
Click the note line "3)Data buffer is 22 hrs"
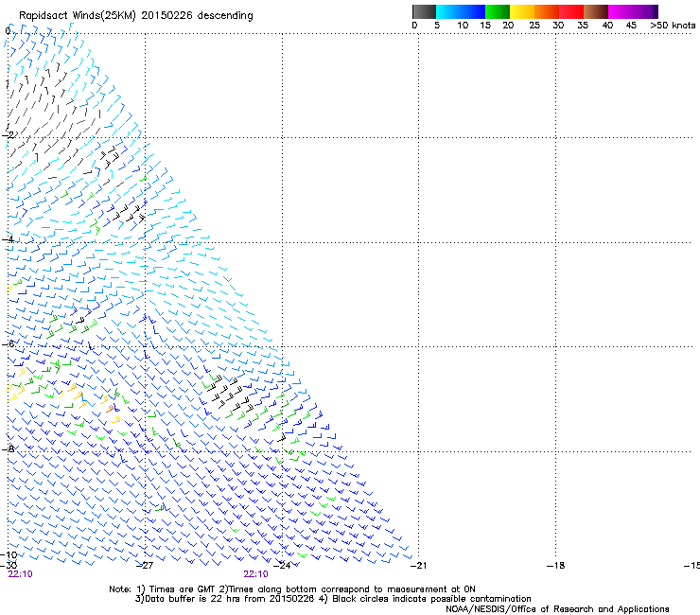(x=333, y=599)
